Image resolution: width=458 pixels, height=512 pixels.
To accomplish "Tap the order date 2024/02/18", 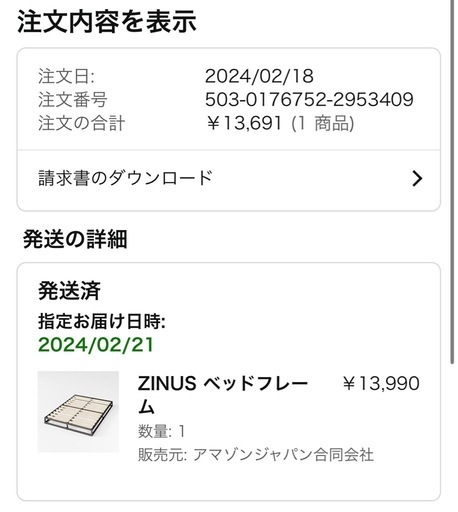I will [259, 76].
